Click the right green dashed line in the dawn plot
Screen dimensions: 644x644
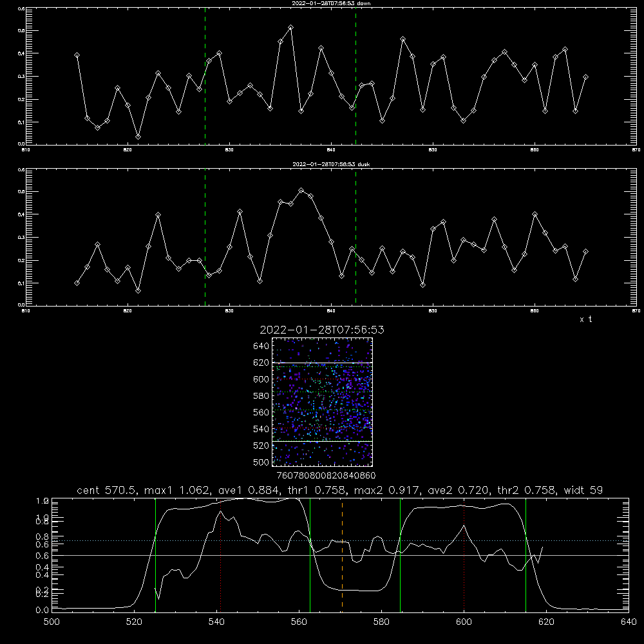355,76
